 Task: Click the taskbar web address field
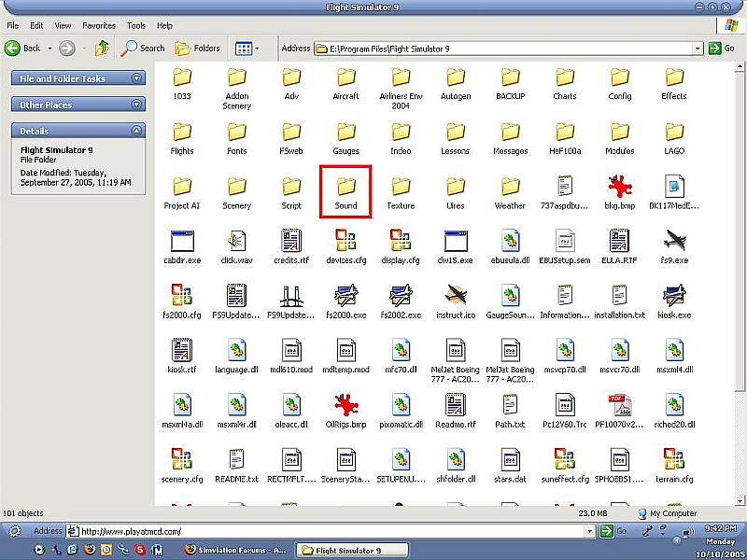pyautogui.click(x=336, y=531)
